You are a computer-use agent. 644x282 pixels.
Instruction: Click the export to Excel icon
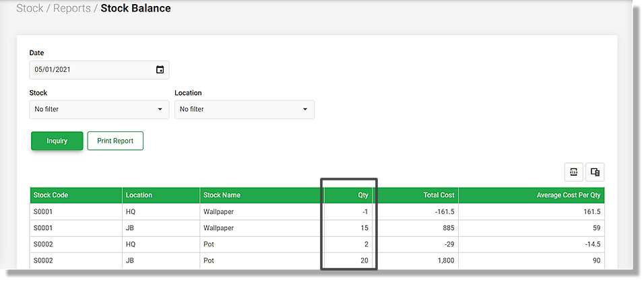[x=573, y=172]
